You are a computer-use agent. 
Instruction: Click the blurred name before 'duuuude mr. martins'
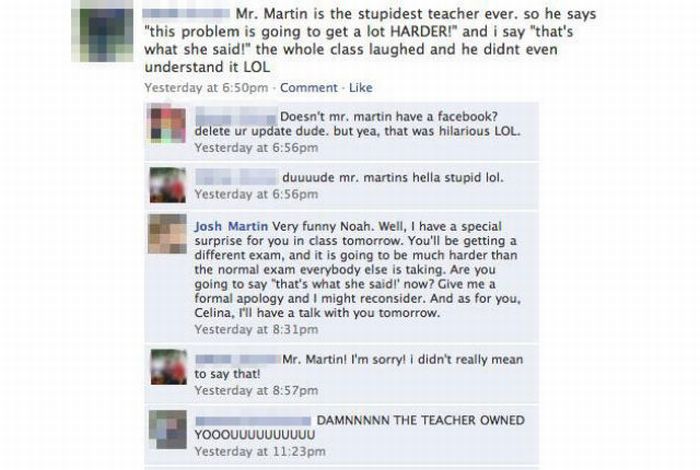click(x=236, y=177)
